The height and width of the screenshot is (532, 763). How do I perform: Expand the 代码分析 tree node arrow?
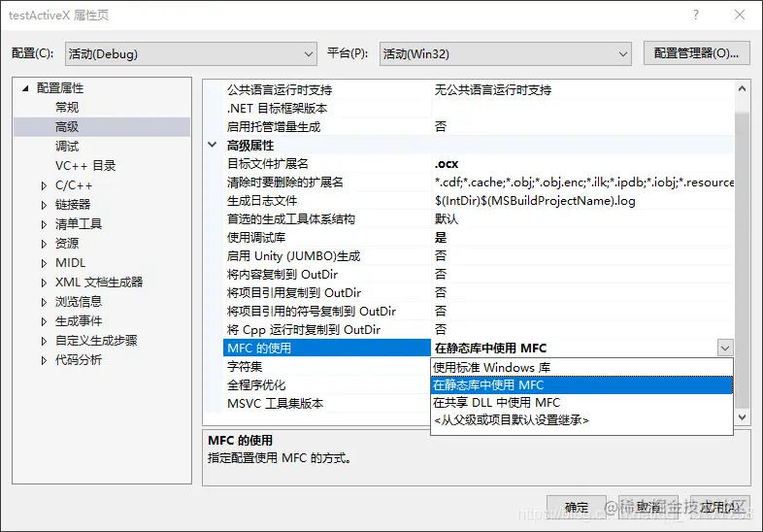click(44, 361)
